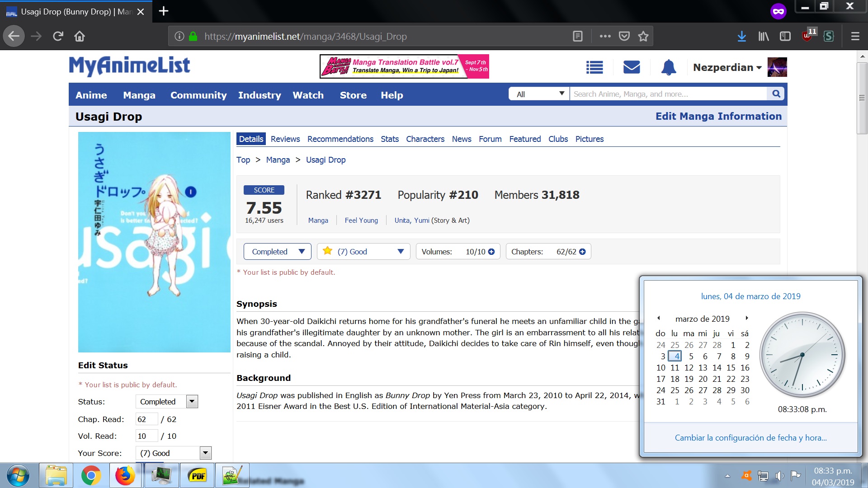Edit the Vol. Read input field
Viewport: 868px width, 488px height.
click(x=146, y=436)
